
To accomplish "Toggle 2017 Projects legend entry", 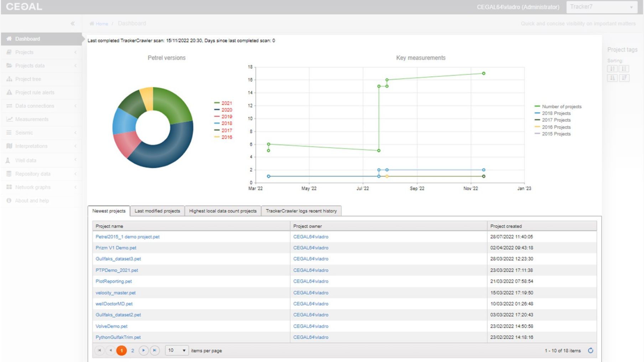I will coord(552,120).
